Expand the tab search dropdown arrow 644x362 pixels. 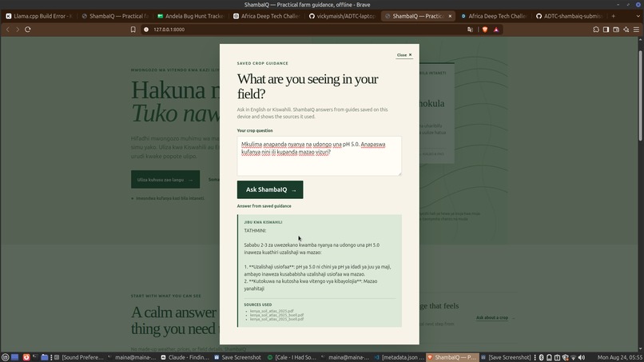(638, 16)
